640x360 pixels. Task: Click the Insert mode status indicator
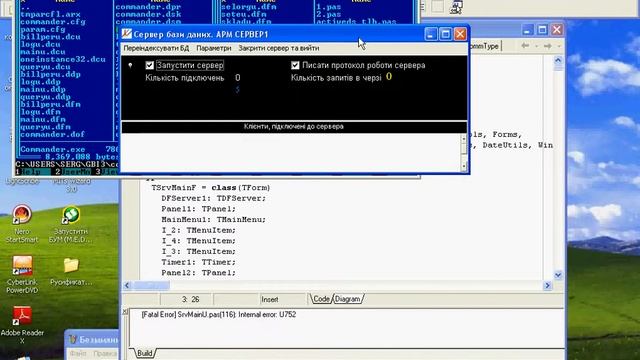(x=269, y=300)
